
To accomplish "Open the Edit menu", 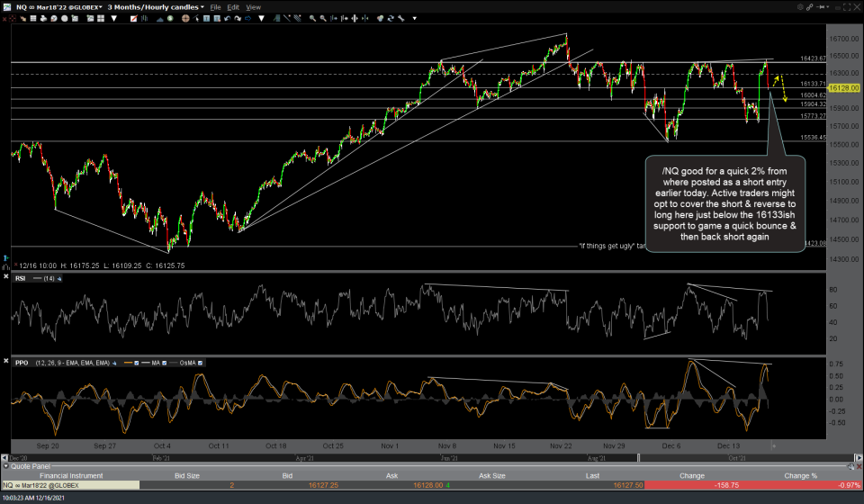I will tap(233, 7).
